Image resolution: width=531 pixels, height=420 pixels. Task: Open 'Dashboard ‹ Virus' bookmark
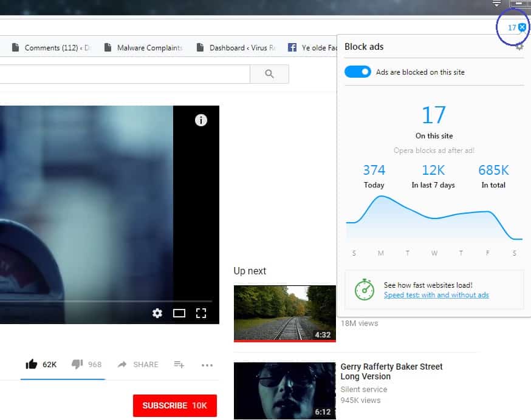[236, 48]
